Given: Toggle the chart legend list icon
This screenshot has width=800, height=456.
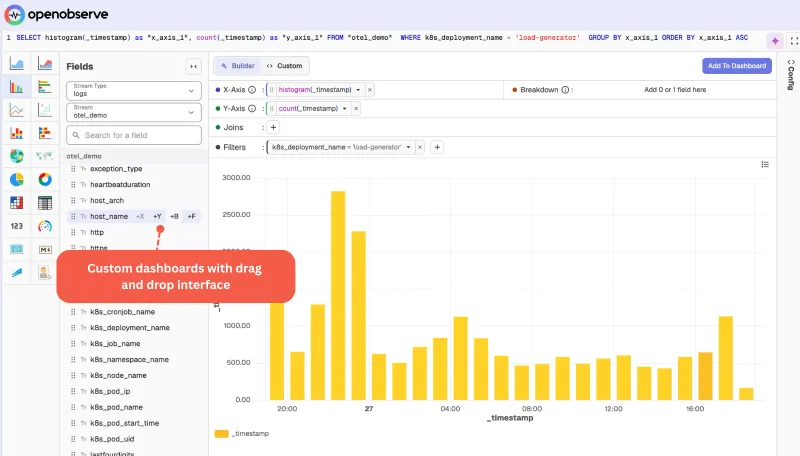Looking at the screenshot, I should point(765,164).
